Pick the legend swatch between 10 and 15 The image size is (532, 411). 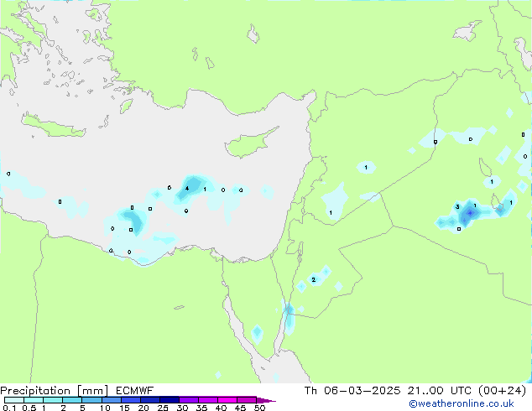pos(112,400)
